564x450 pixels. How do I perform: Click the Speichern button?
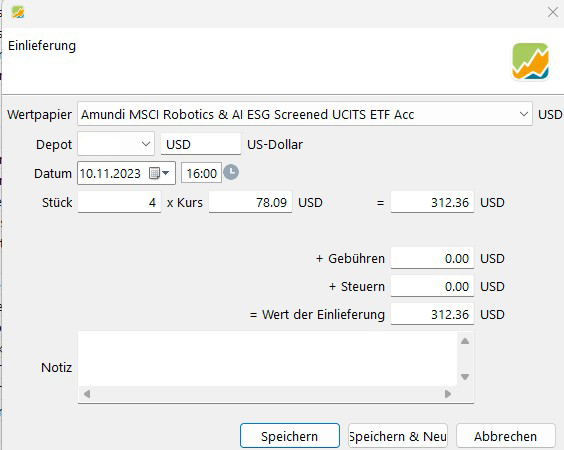290,436
